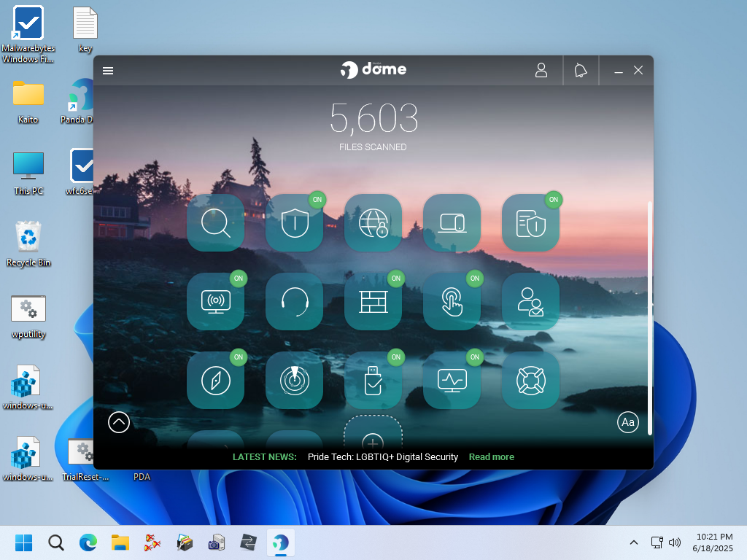Screen dimensions: 747x560
Task: Open the Rescue Kit lifebuoy tile
Action: [530, 380]
